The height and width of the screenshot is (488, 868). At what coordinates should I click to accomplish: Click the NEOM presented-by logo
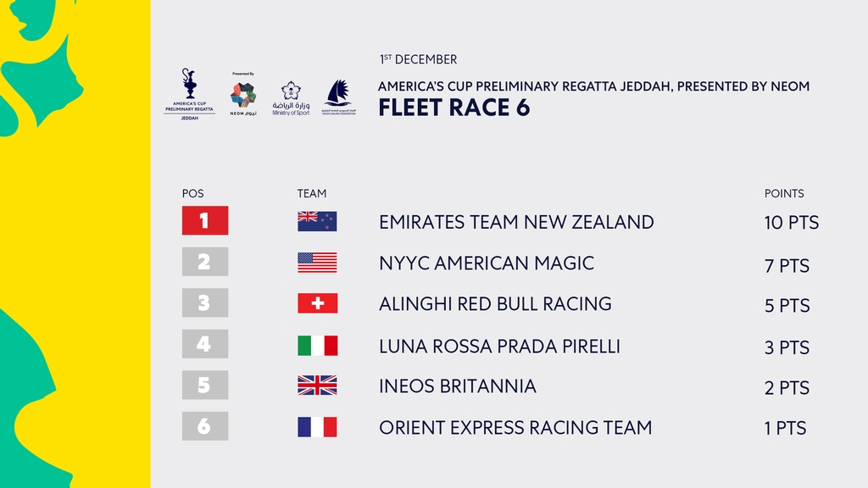[243, 94]
